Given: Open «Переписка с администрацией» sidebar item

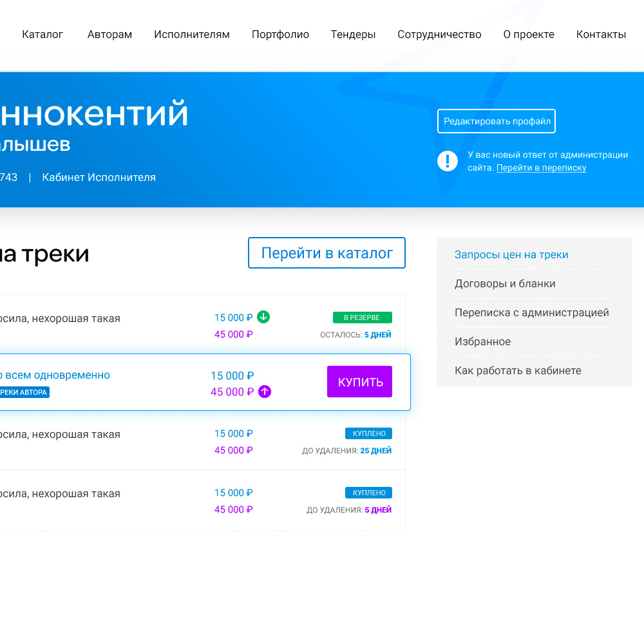Looking at the screenshot, I should (532, 312).
